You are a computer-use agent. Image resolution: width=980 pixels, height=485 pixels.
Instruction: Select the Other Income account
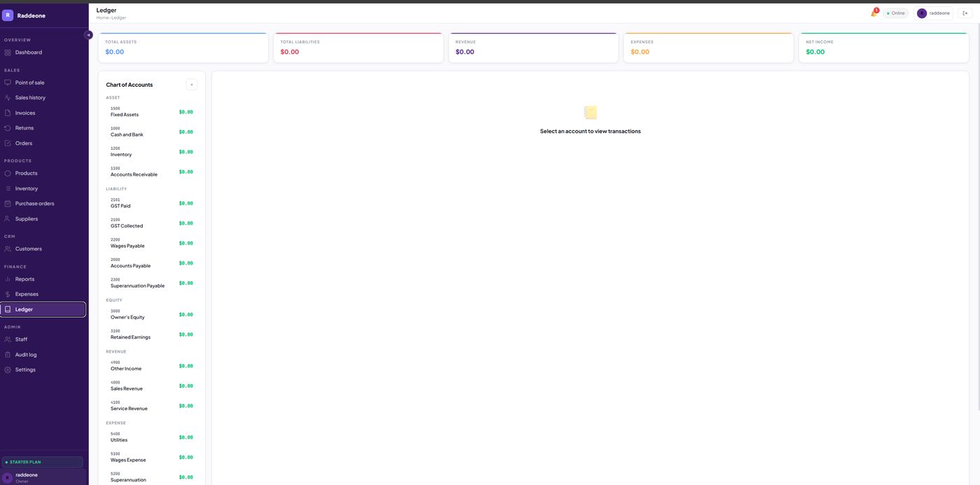[x=152, y=366]
